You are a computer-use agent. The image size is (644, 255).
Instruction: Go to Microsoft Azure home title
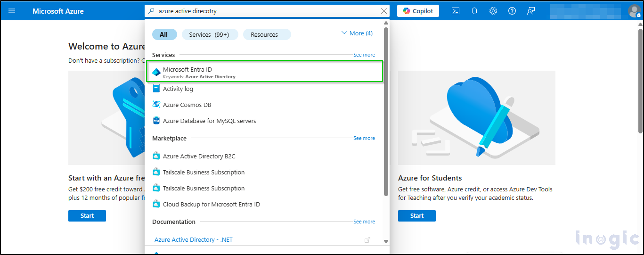tap(58, 11)
